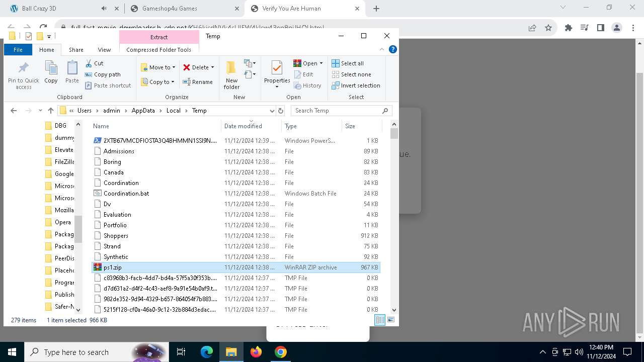Click Select all in ribbon

point(348,63)
